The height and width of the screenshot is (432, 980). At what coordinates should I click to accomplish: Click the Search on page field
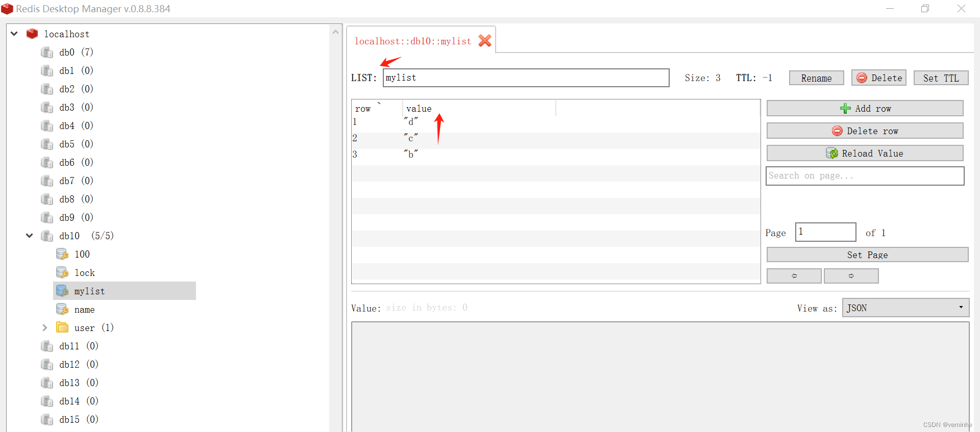(865, 176)
